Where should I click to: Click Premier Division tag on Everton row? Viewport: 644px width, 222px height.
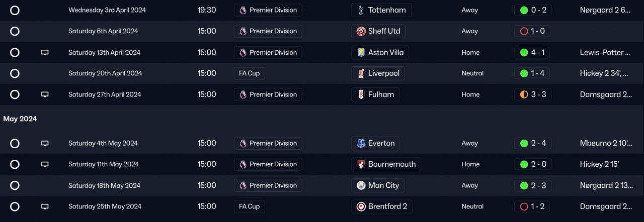point(268,143)
